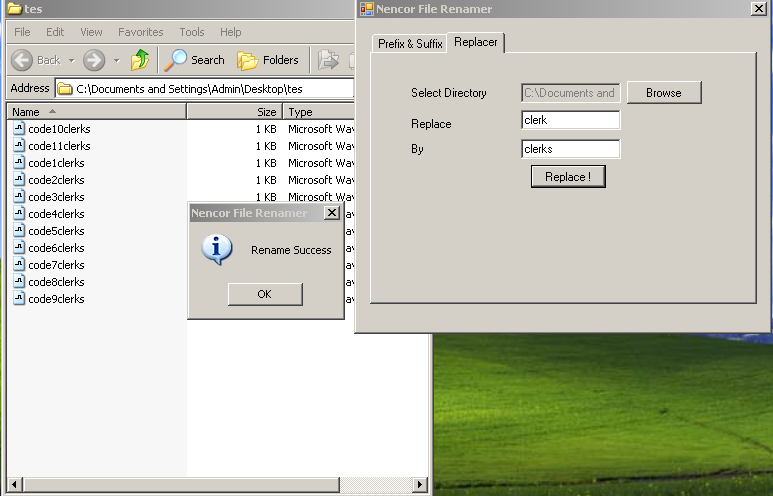
Task: Open the View menu in Explorer
Action: coord(91,32)
